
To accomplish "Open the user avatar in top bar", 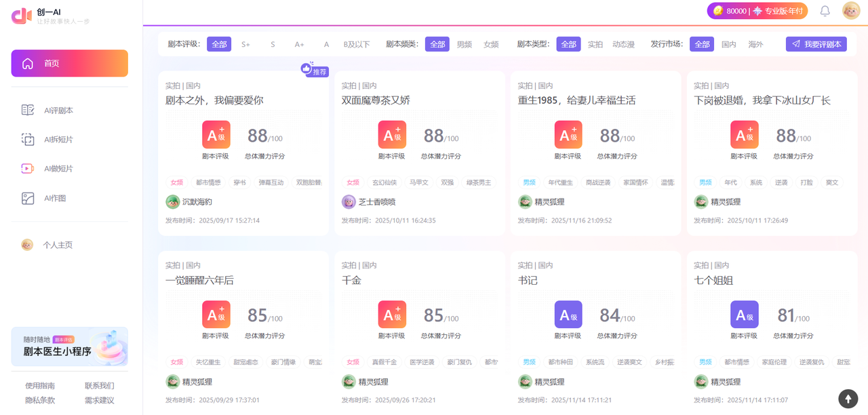I will 851,11.
